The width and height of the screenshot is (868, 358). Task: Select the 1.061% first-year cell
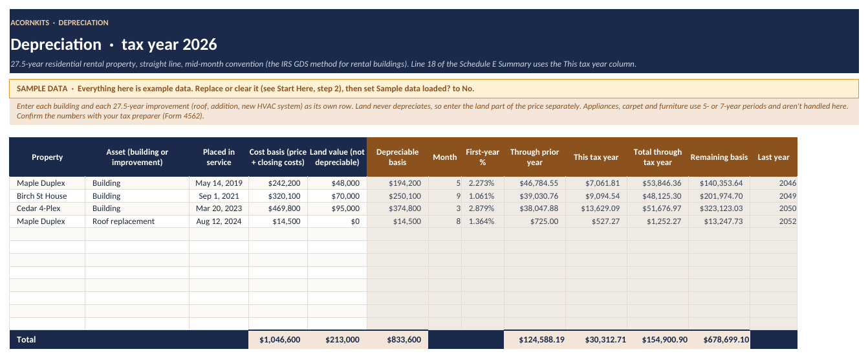[x=483, y=196]
